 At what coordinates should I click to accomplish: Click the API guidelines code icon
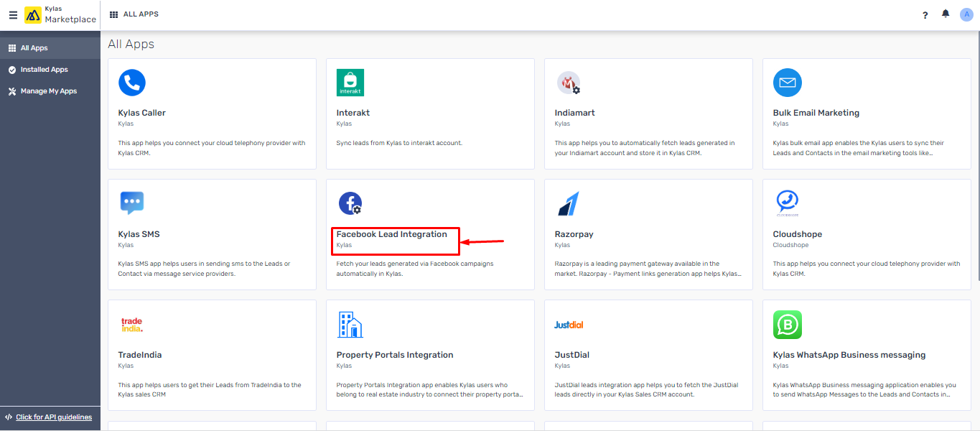click(9, 417)
